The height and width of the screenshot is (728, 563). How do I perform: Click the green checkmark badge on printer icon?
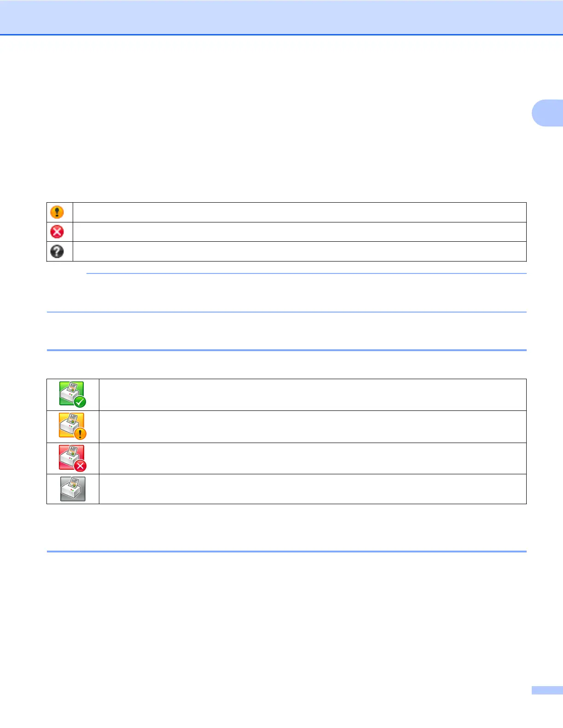pos(80,402)
